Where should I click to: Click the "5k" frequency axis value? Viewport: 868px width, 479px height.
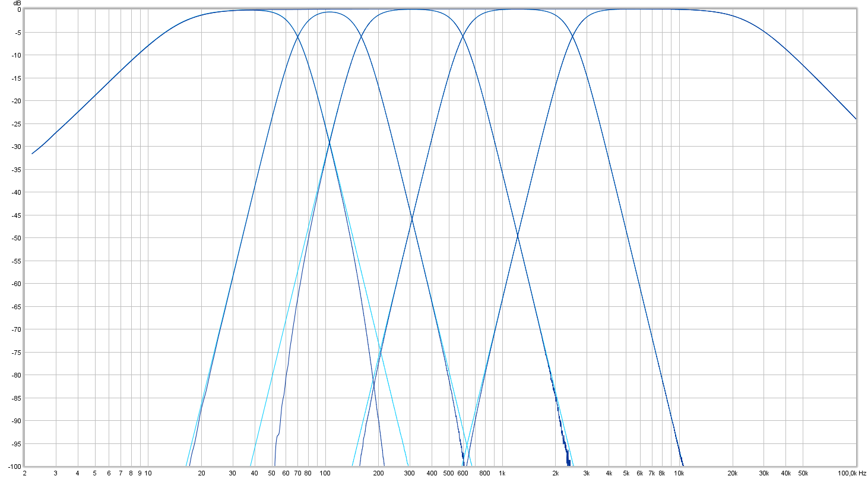pos(626,474)
